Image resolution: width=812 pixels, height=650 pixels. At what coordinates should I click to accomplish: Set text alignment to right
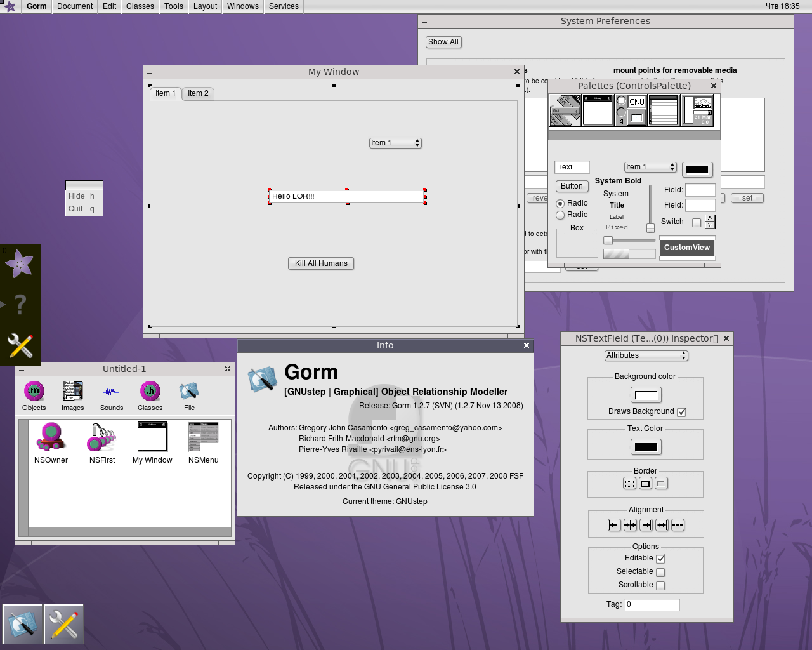click(x=646, y=525)
